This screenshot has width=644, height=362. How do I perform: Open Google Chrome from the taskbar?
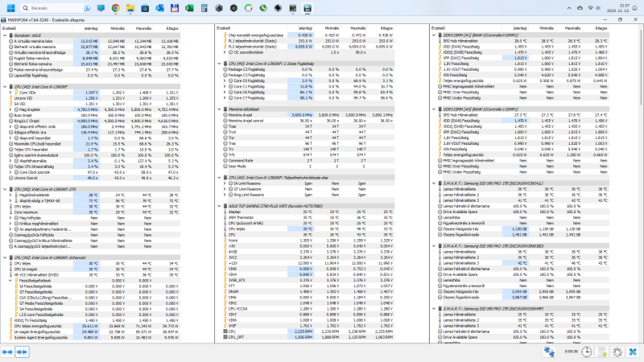tap(115, 8)
